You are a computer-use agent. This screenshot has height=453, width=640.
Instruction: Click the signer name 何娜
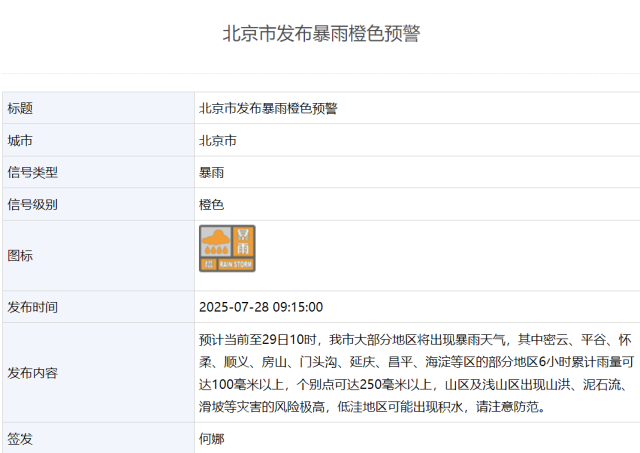[212, 439]
